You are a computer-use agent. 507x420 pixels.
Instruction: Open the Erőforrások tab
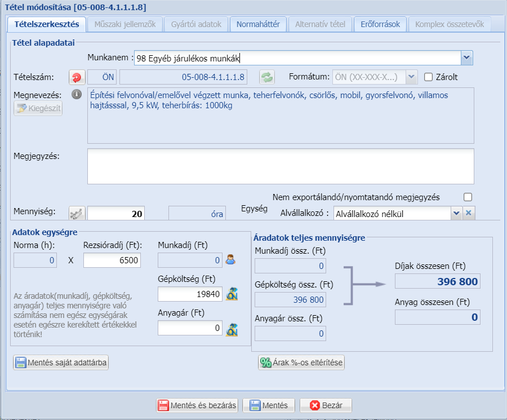point(380,24)
